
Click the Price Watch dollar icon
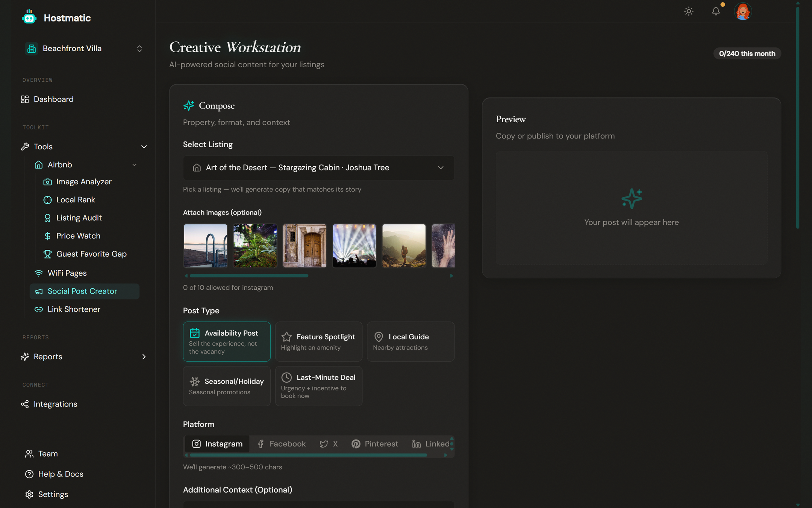(x=47, y=236)
